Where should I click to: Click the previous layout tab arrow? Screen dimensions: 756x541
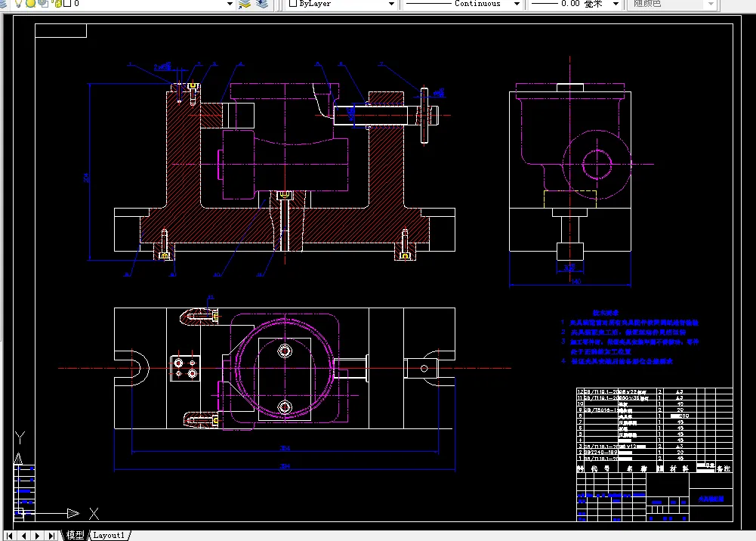23,536
